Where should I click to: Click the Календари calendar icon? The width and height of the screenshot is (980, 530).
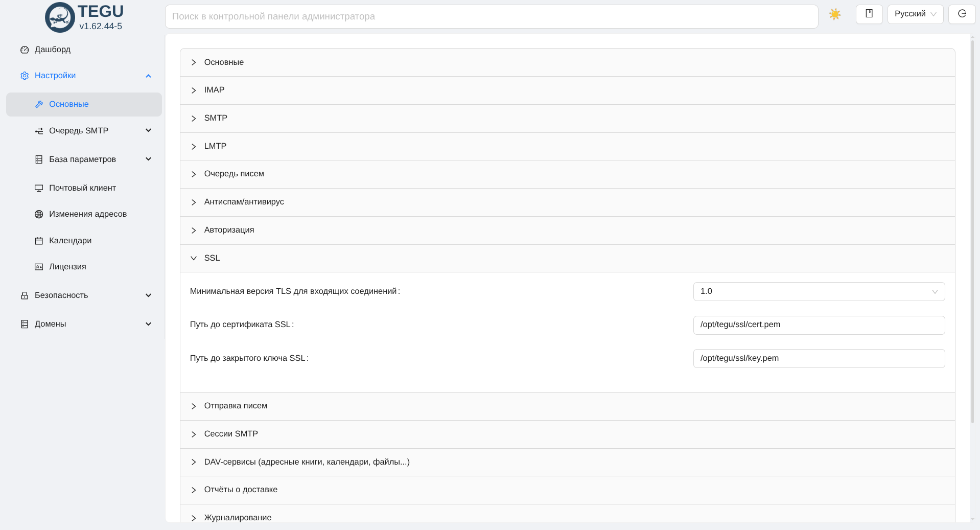39,241
